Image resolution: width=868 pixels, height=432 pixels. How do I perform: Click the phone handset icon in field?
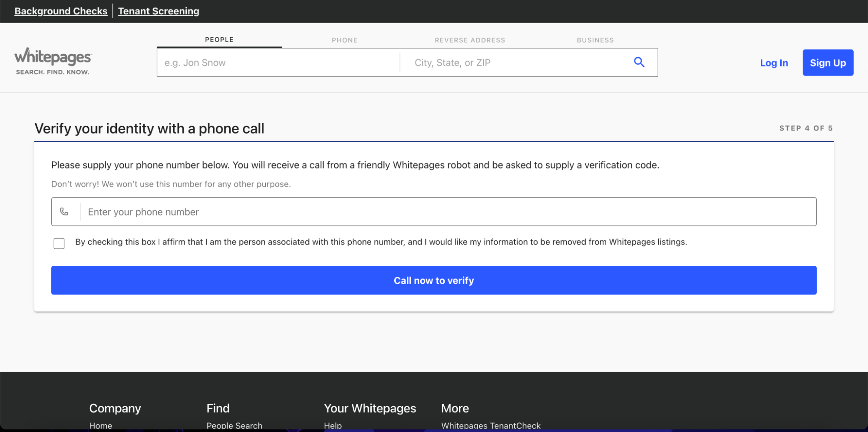64,212
